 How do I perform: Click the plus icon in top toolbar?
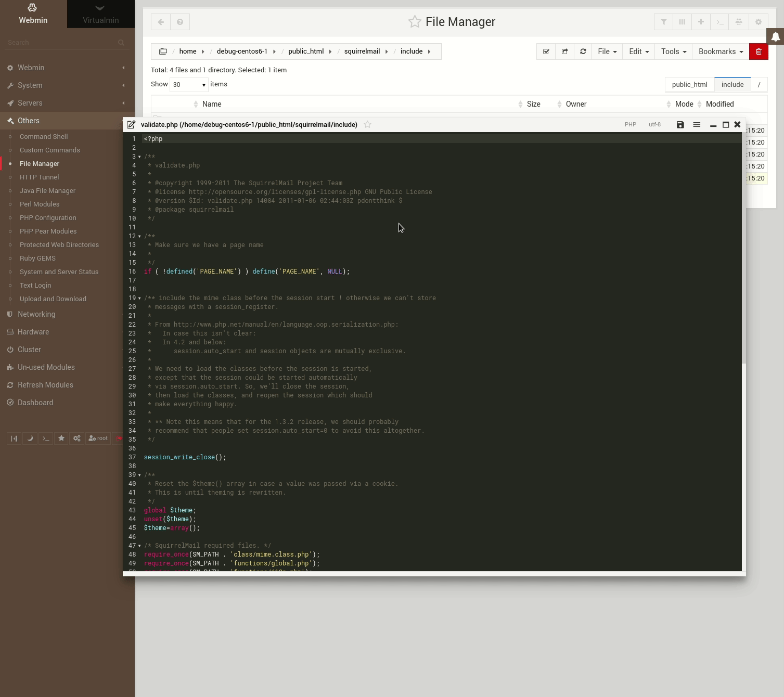tap(701, 22)
